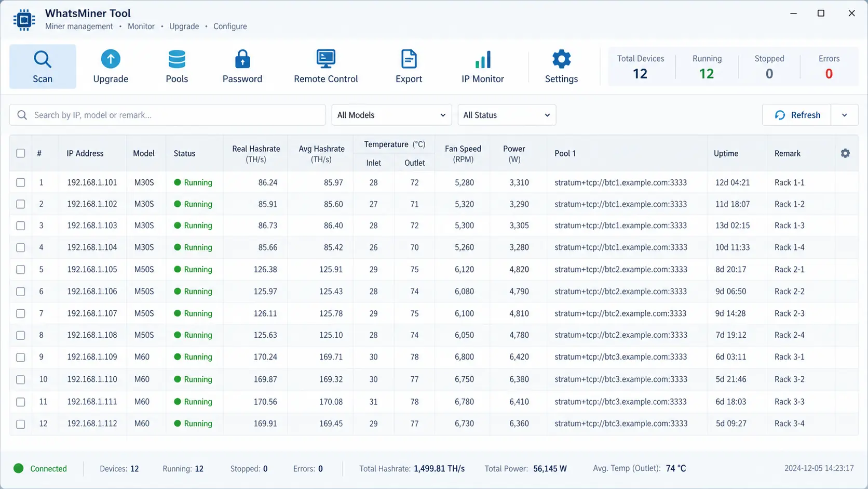Open the Pools database icon
The image size is (868, 489).
[177, 59]
